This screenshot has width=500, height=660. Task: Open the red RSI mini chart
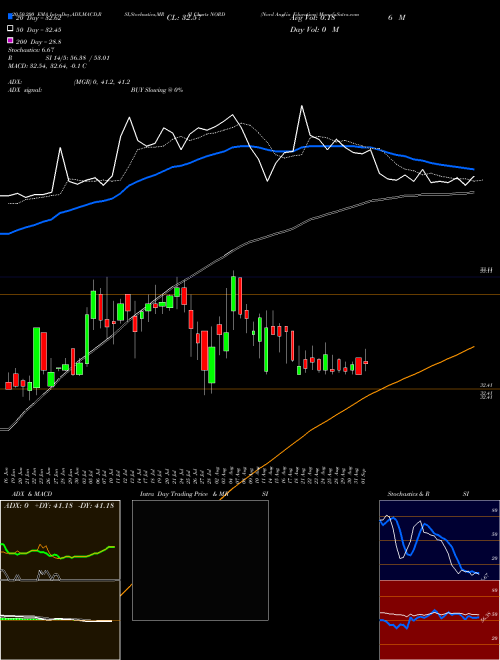coord(439,620)
